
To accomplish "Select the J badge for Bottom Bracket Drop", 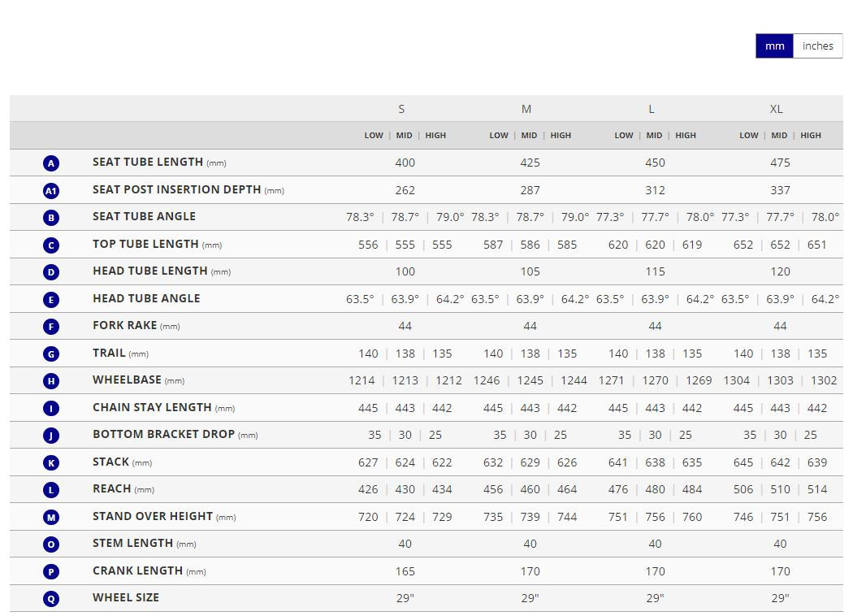I will point(51,436).
